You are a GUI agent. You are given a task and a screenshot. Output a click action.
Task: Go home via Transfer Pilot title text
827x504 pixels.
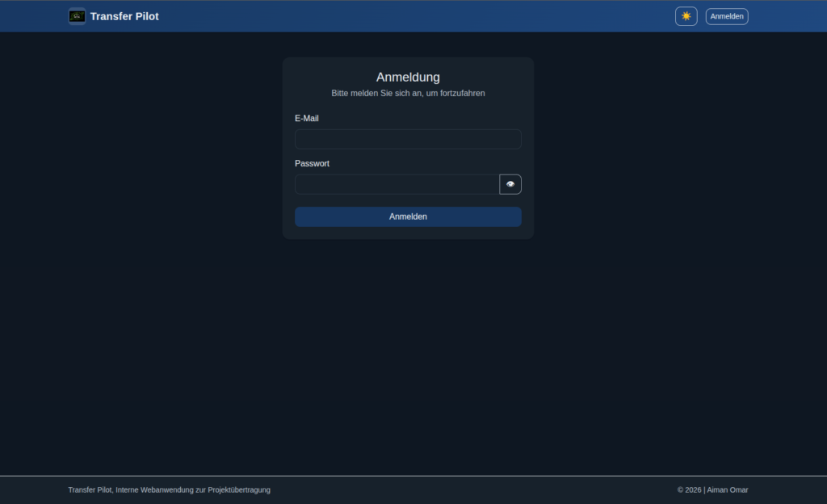pyautogui.click(x=124, y=16)
